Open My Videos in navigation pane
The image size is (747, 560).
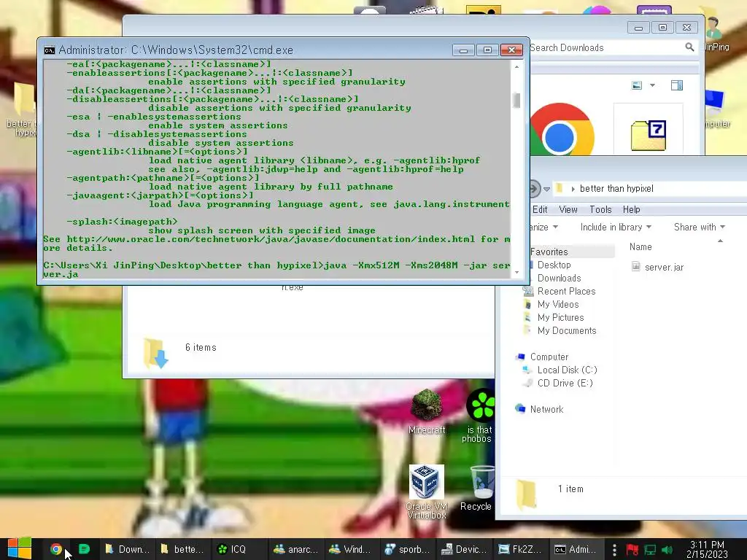point(558,304)
